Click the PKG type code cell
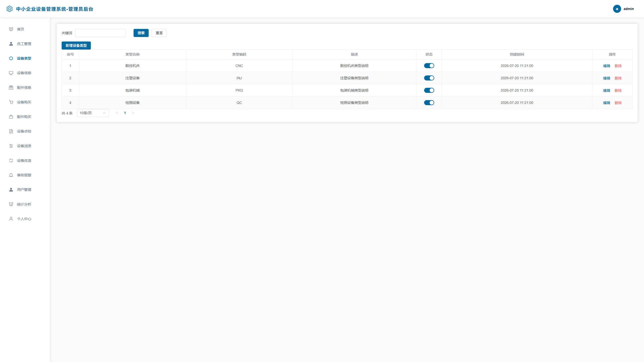The image size is (644, 362). tap(239, 90)
